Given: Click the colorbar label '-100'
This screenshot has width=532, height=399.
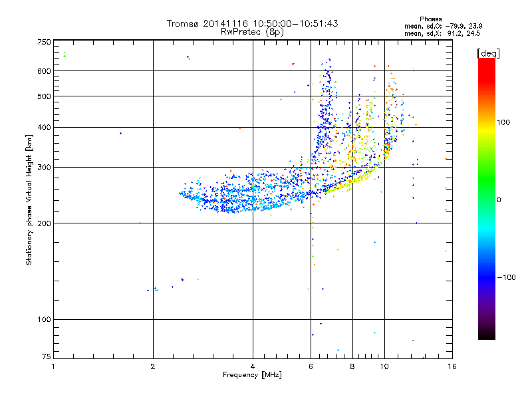Looking at the screenshot, I should [x=506, y=277].
